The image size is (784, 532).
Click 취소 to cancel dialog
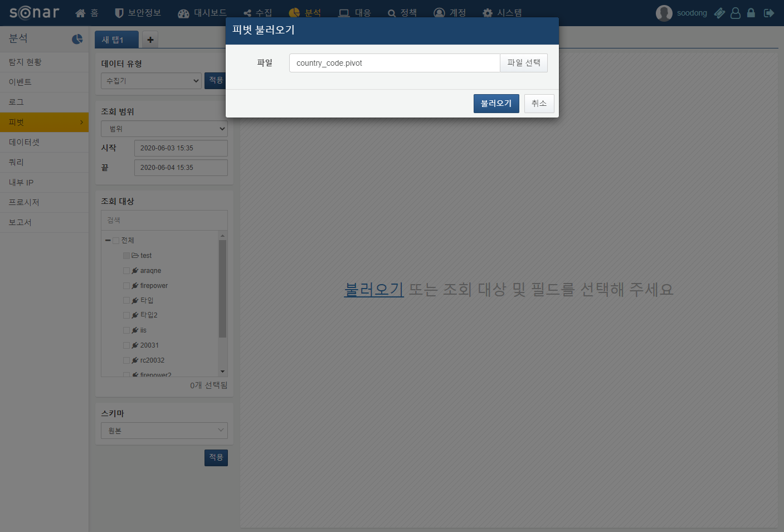pyautogui.click(x=539, y=104)
